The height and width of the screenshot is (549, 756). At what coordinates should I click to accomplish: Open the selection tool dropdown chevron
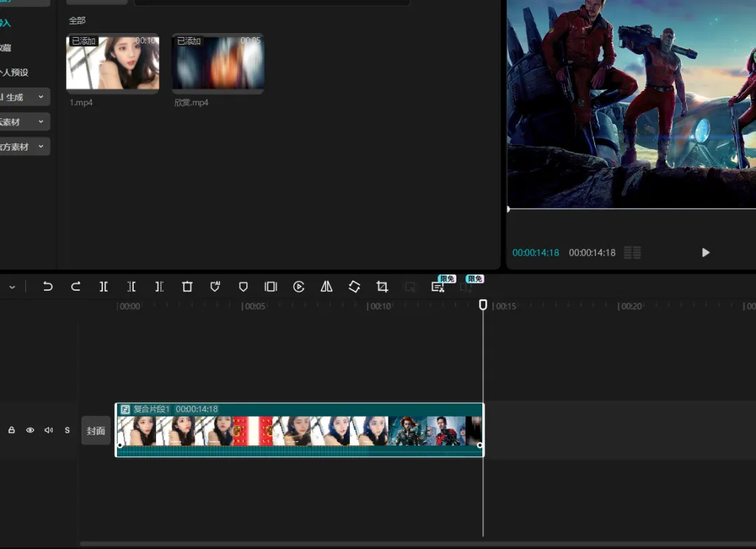12,287
